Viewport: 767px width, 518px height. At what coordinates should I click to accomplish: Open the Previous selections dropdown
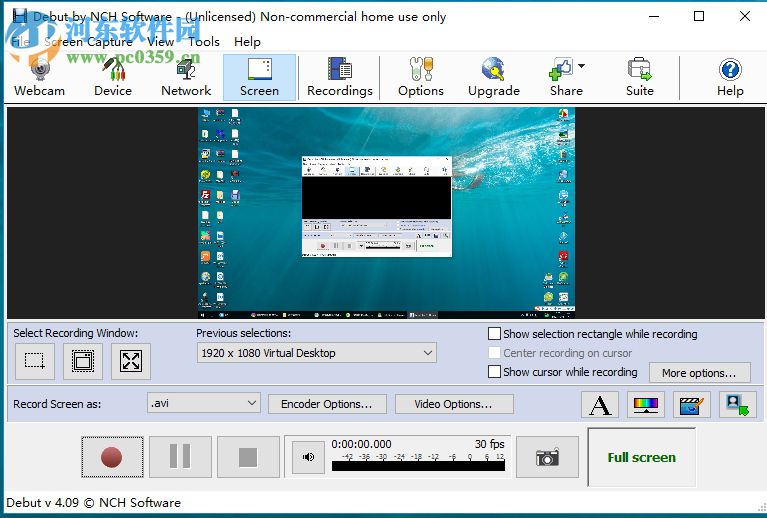tap(316, 353)
